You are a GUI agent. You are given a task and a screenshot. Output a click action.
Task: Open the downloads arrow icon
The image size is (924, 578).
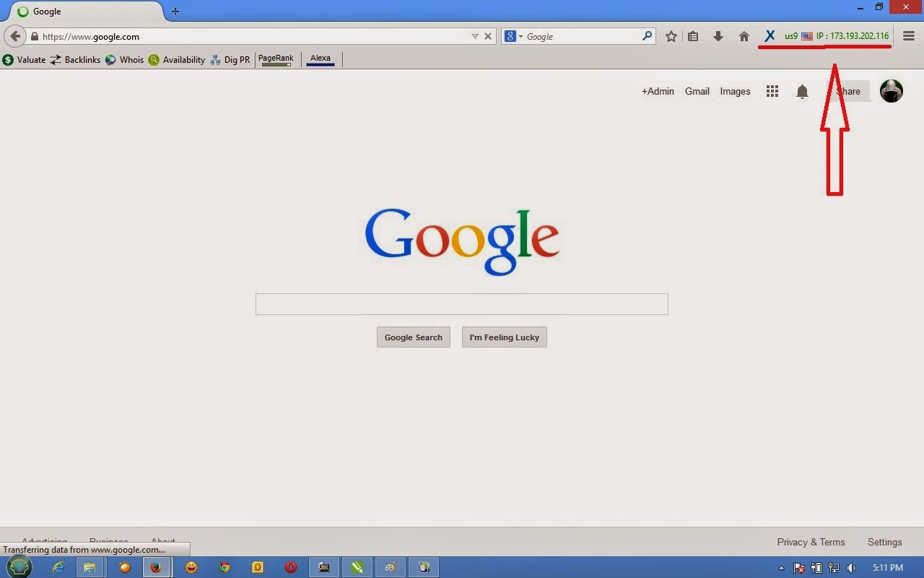point(718,36)
